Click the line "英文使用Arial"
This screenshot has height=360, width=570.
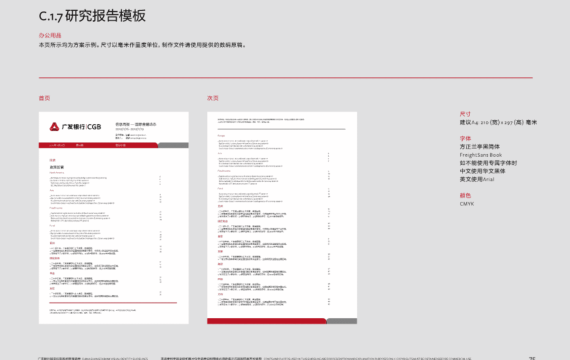[477, 179]
